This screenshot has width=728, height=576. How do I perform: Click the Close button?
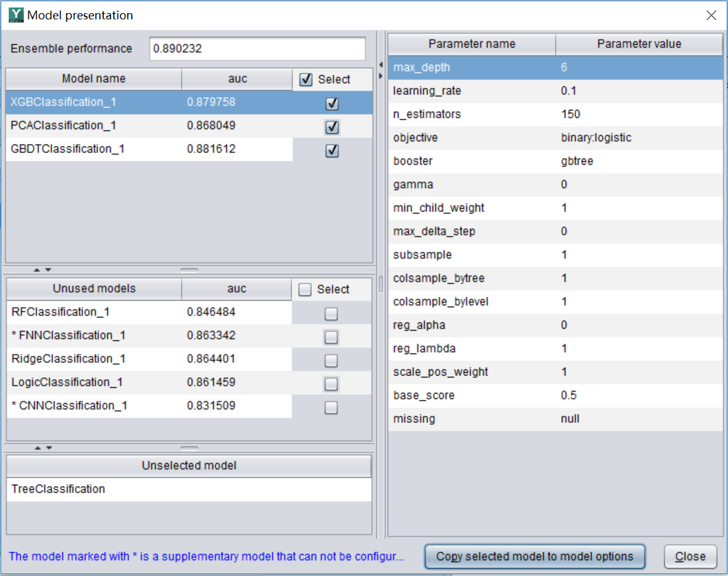tap(690, 556)
